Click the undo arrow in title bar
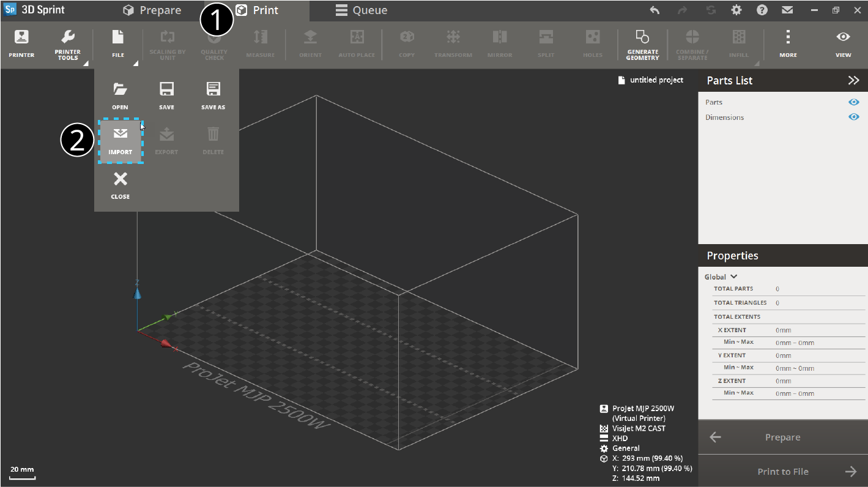The image size is (868, 487). [655, 10]
